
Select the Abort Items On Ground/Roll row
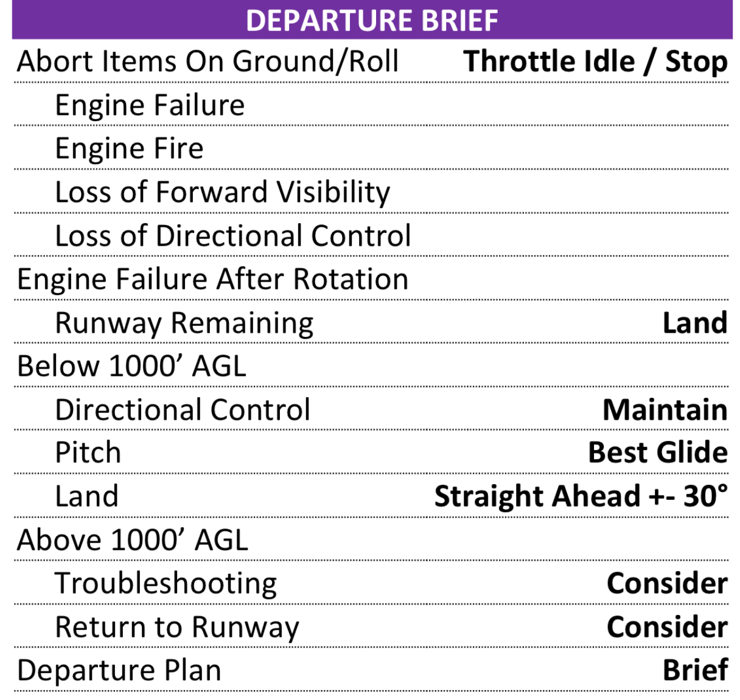208,61
